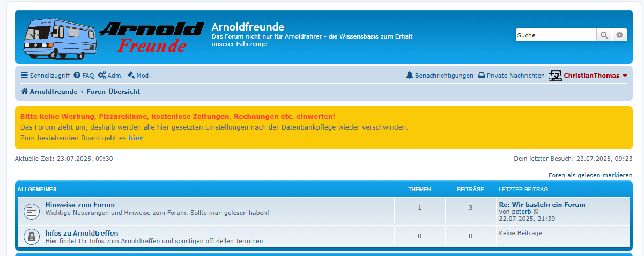644x256 pixels.
Task: Click the 'Wichtige Neuerungen und Hinweise' description
Action: point(157,213)
